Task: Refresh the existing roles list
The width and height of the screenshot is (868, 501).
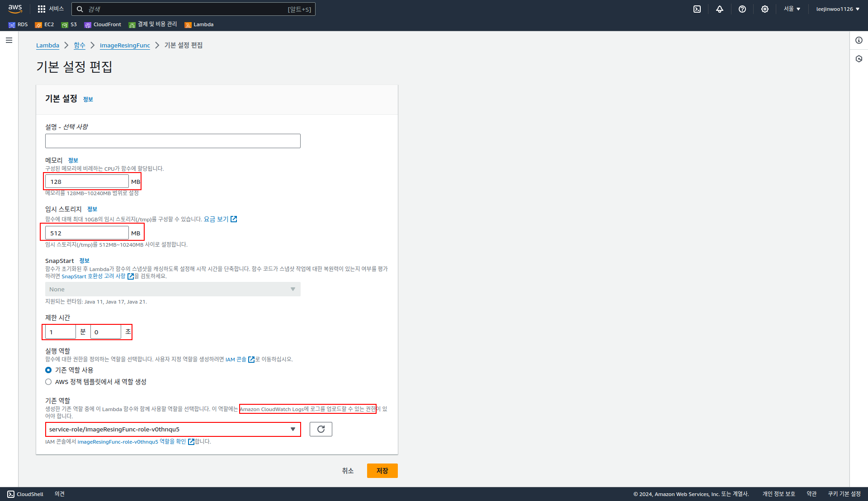Action: click(321, 429)
